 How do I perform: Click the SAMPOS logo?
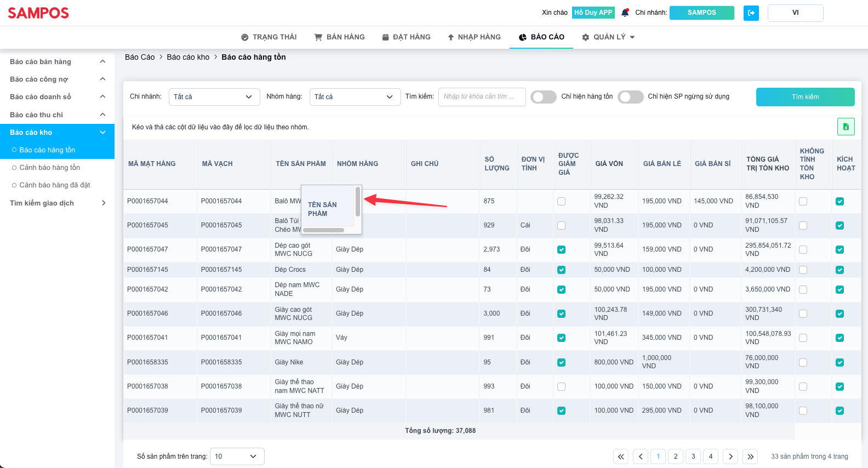pyautogui.click(x=38, y=13)
